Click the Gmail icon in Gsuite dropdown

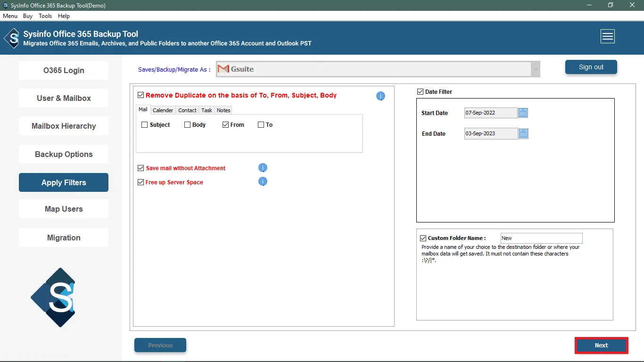tap(223, 69)
